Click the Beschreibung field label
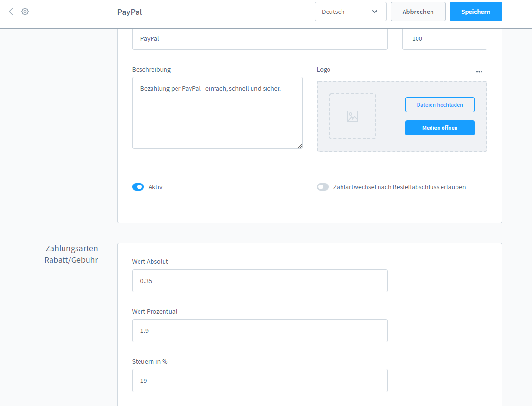Screen dimensions: 532x406 152,70
